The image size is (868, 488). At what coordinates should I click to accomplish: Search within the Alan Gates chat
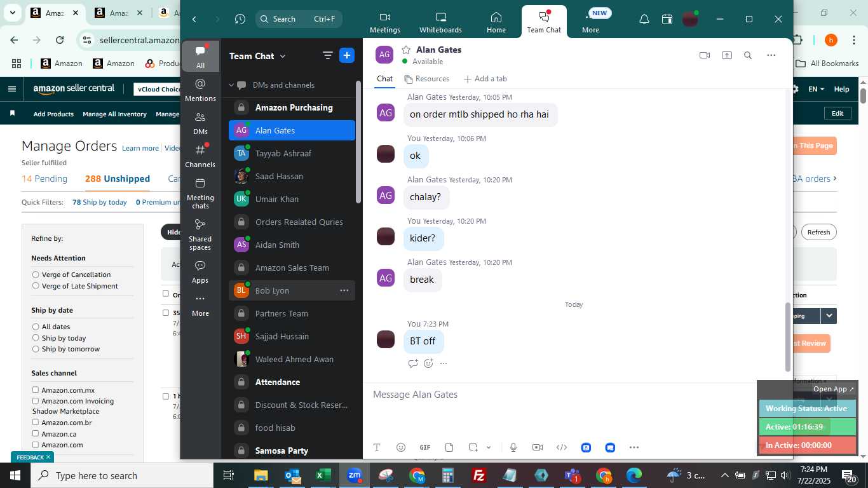[748, 55]
